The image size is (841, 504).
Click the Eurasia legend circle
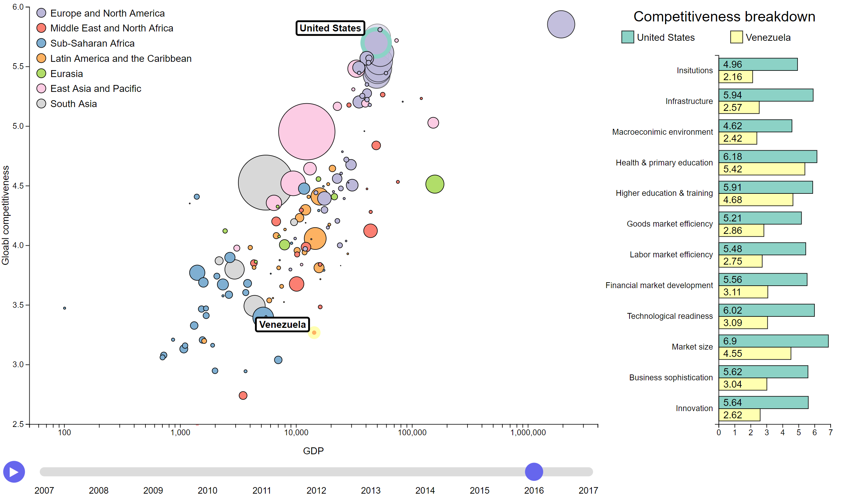click(x=41, y=73)
